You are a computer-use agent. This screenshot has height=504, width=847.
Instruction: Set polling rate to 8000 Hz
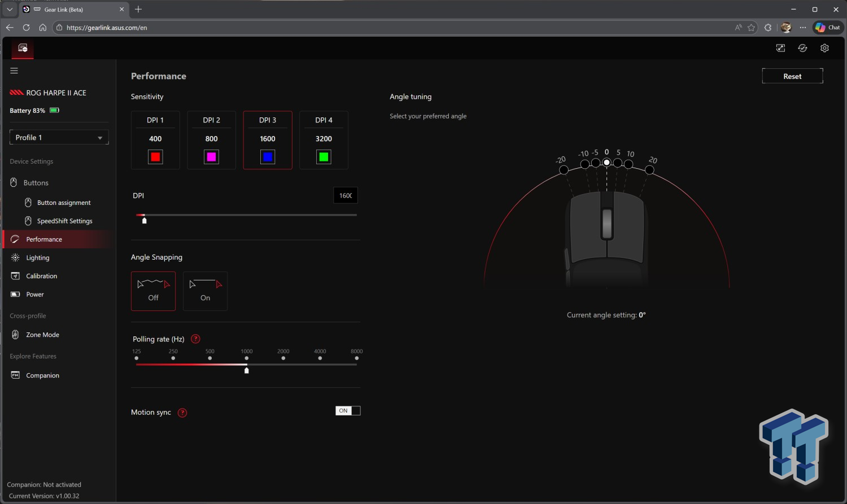click(356, 358)
